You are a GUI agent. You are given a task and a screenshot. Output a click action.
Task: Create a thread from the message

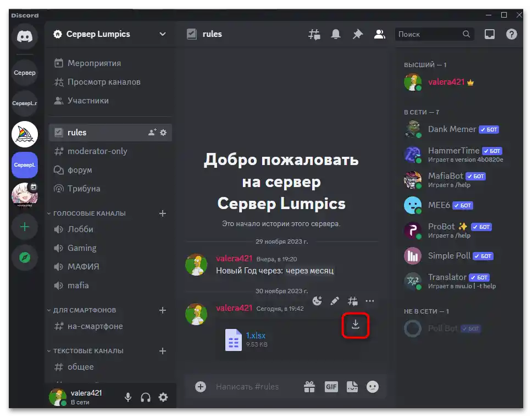[352, 301]
